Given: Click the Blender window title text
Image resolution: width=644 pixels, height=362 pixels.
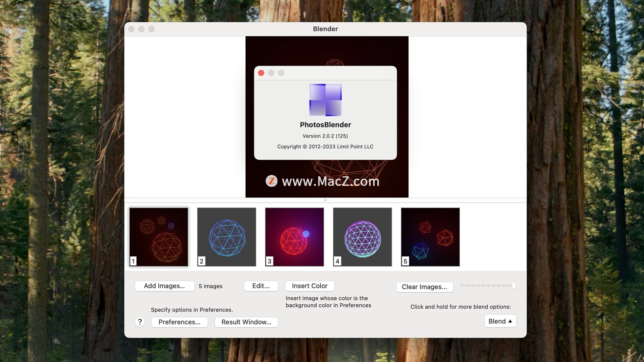Looking at the screenshot, I should click(325, 29).
